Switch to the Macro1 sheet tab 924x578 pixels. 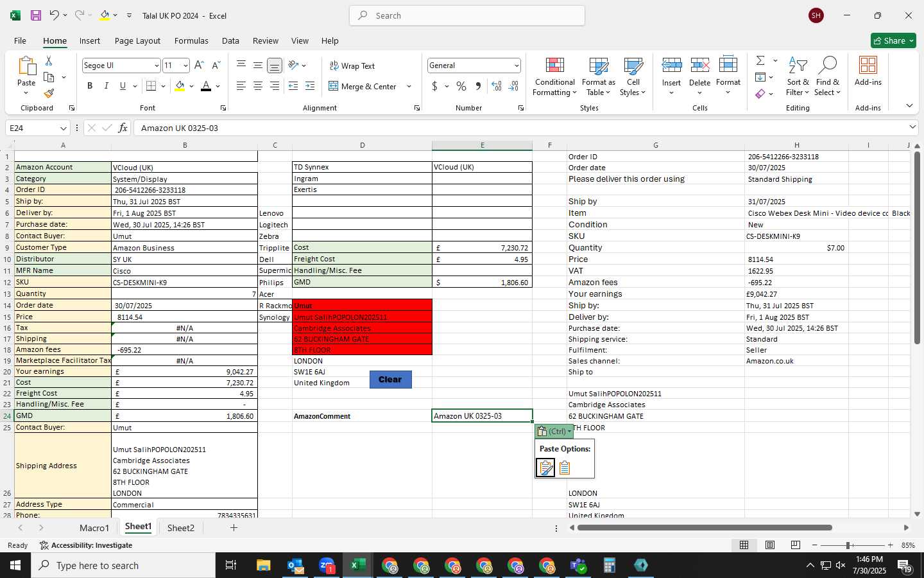[x=94, y=528]
